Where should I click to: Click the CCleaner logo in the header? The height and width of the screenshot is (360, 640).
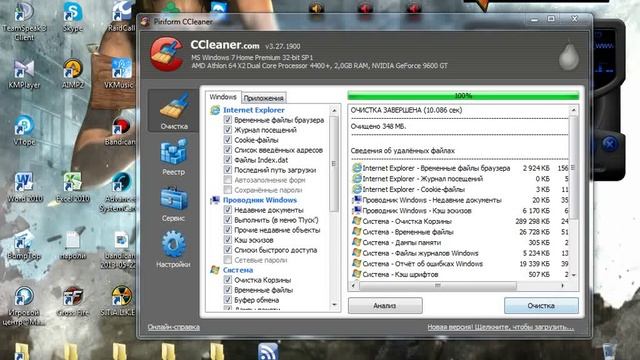[x=166, y=54]
